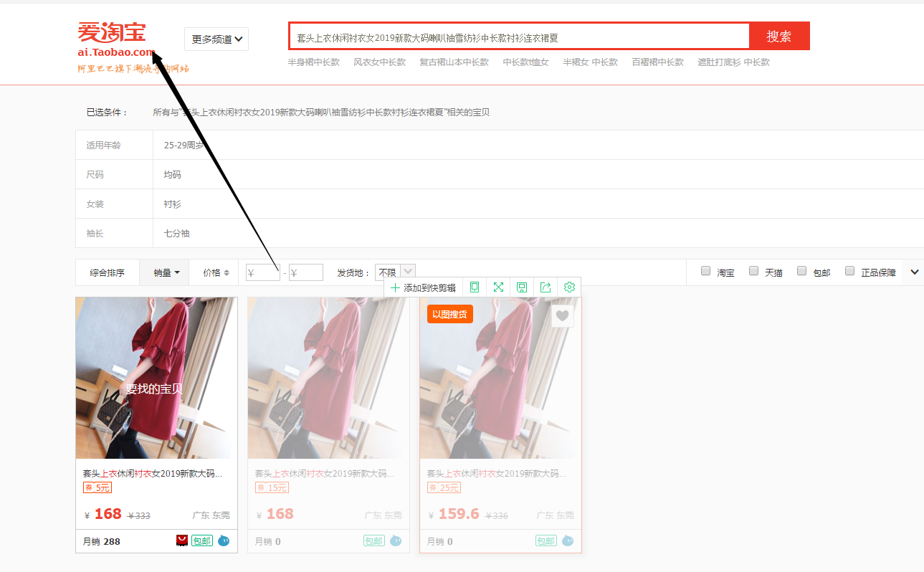Select size filter value 均码

tap(172, 174)
